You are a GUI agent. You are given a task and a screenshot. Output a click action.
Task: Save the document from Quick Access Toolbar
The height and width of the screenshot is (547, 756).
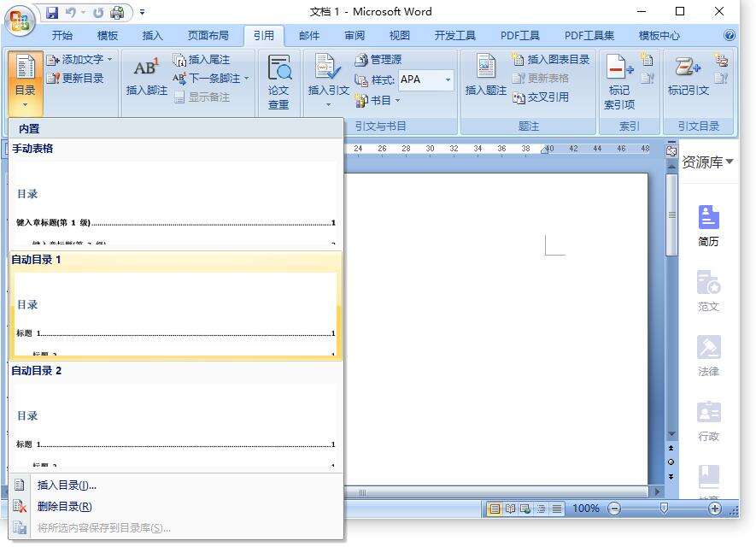click(52, 13)
